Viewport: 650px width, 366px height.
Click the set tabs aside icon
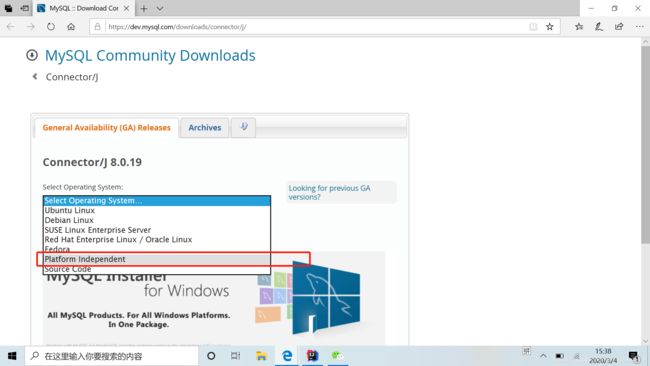(x=25, y=8)
